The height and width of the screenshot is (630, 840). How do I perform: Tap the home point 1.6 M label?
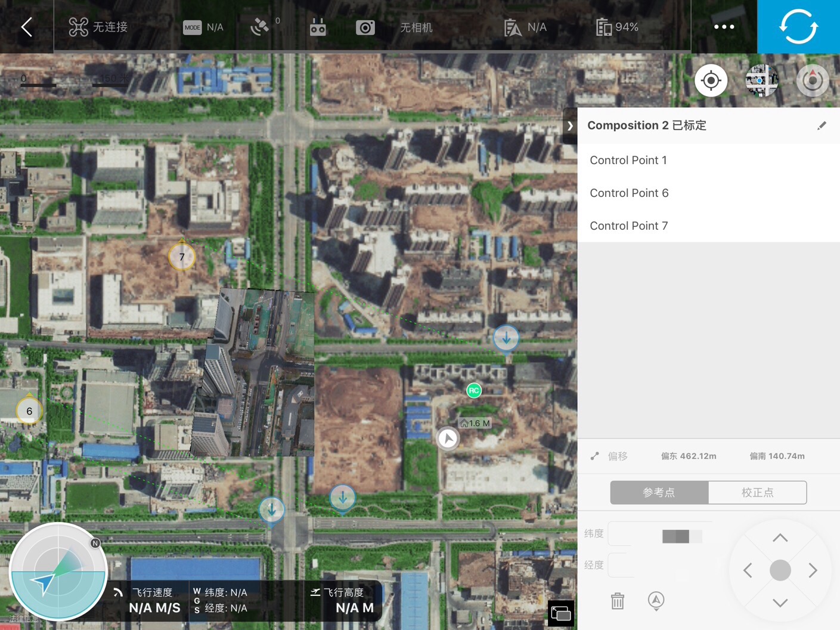(475, 423)
